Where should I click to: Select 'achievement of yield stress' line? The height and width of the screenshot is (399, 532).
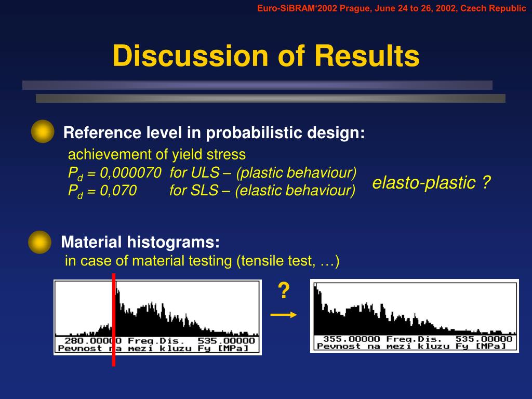(157, 155)
